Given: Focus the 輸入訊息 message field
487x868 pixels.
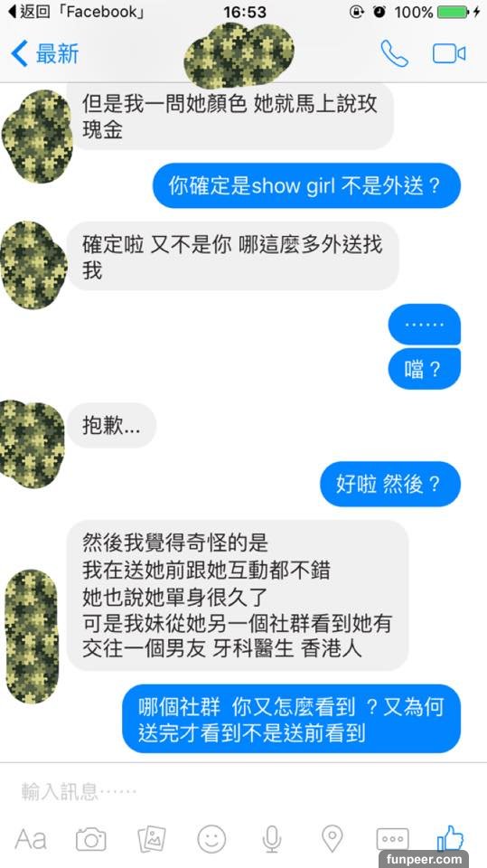Looking at the screenshot, I should click(x=244, y=792).
